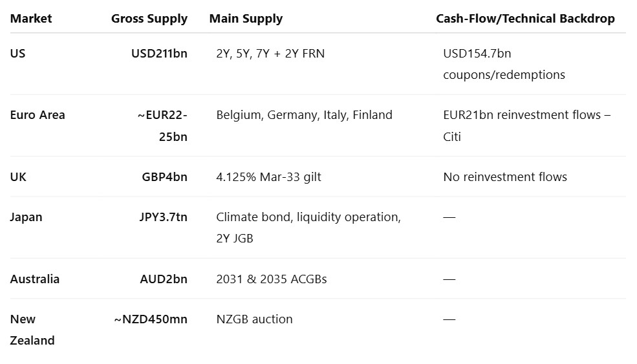Click the 2031 & 2035 ACGBs cell

coord(272,279)
